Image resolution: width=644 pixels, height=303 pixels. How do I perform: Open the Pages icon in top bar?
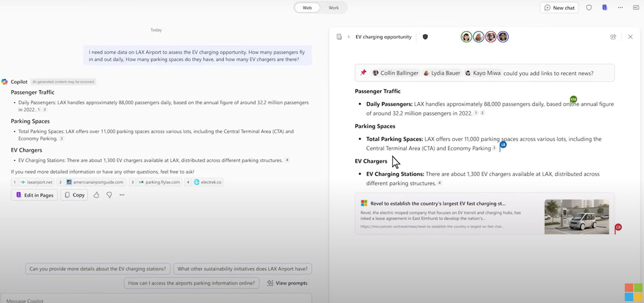pos(604,8)
